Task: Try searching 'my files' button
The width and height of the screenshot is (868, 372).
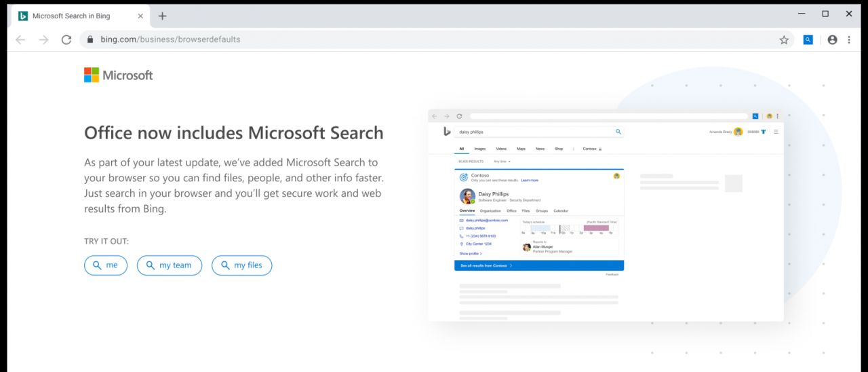Action: (242, 265)
